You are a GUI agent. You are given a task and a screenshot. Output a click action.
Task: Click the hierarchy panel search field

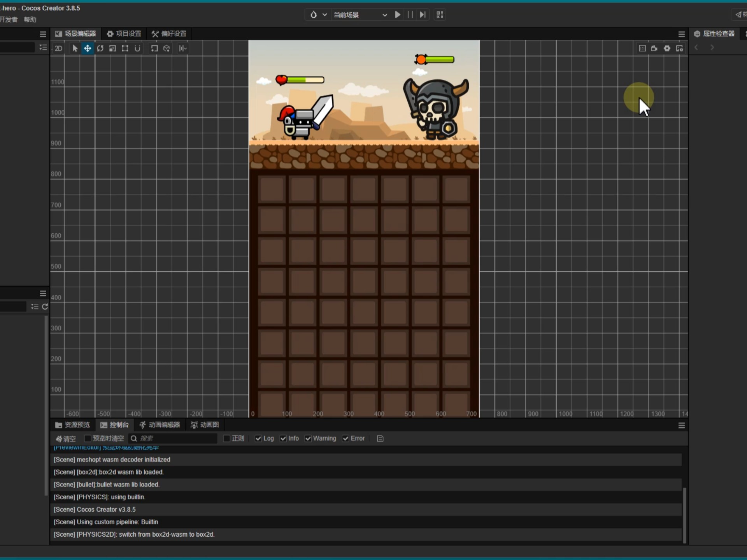[17, 47]
